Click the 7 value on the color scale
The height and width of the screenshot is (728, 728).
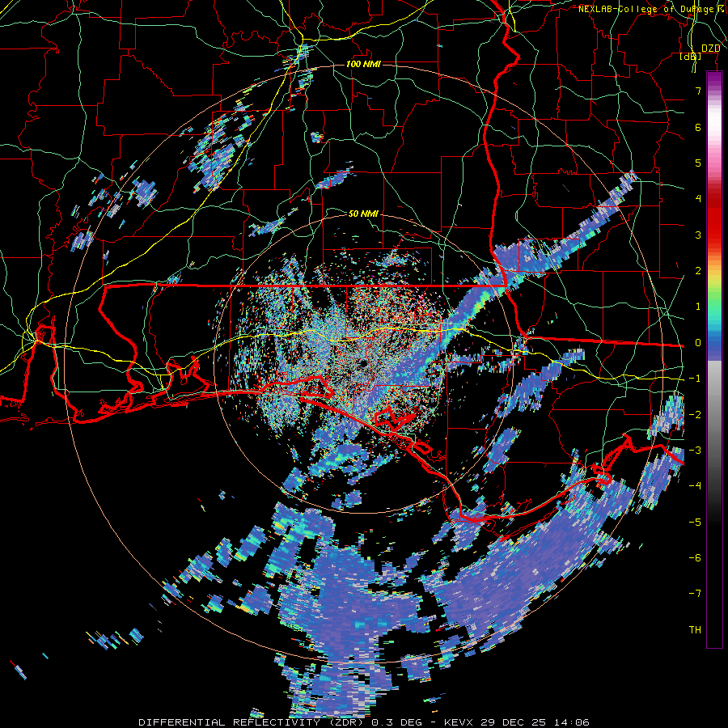(x=698, y=91)
